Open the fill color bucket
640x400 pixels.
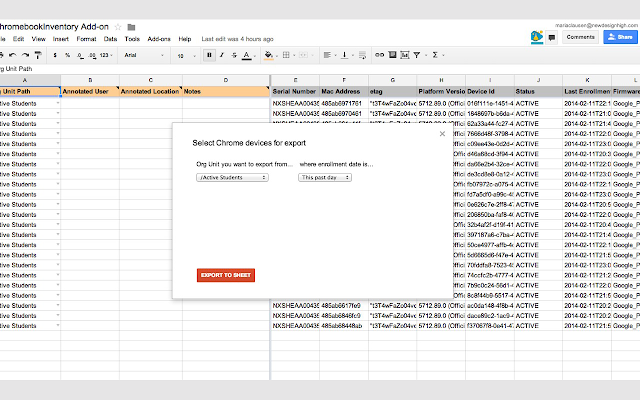(x=269, y=55)
